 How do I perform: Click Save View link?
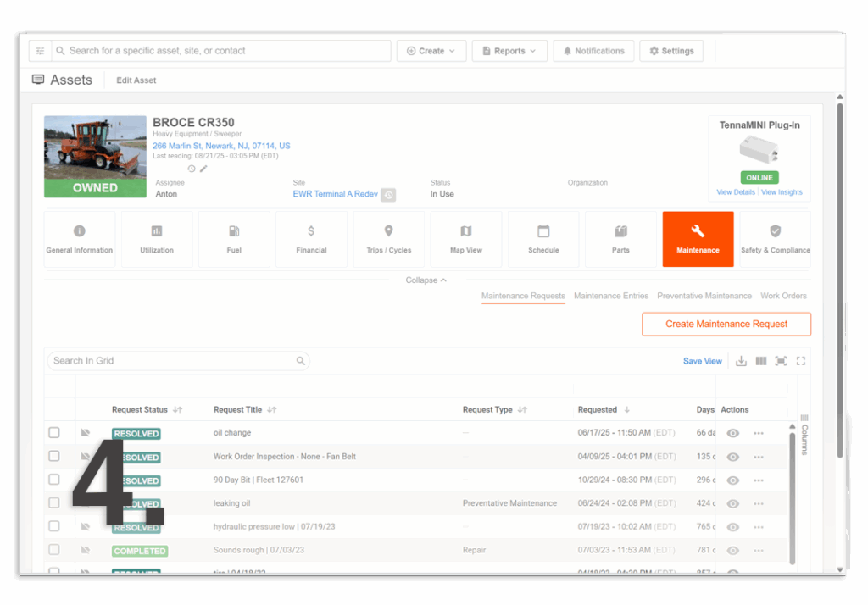click(703, 362)
